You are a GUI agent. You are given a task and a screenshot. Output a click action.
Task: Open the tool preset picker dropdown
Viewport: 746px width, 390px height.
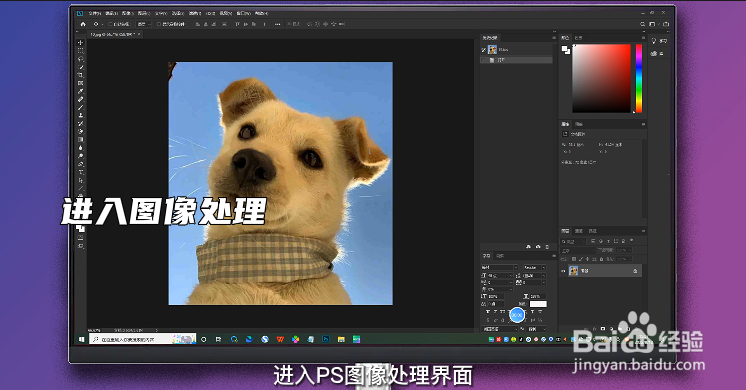[98, 24]
